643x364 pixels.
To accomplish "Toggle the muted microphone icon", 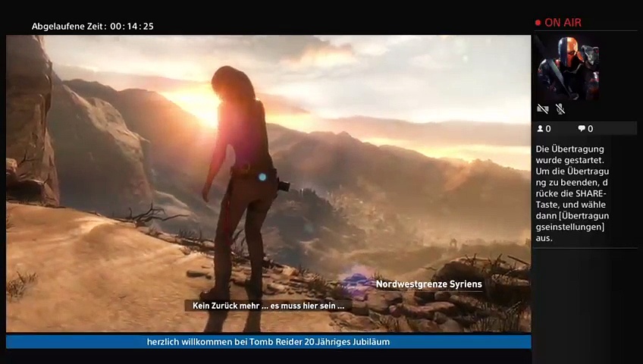I will [x=560, y=110].
